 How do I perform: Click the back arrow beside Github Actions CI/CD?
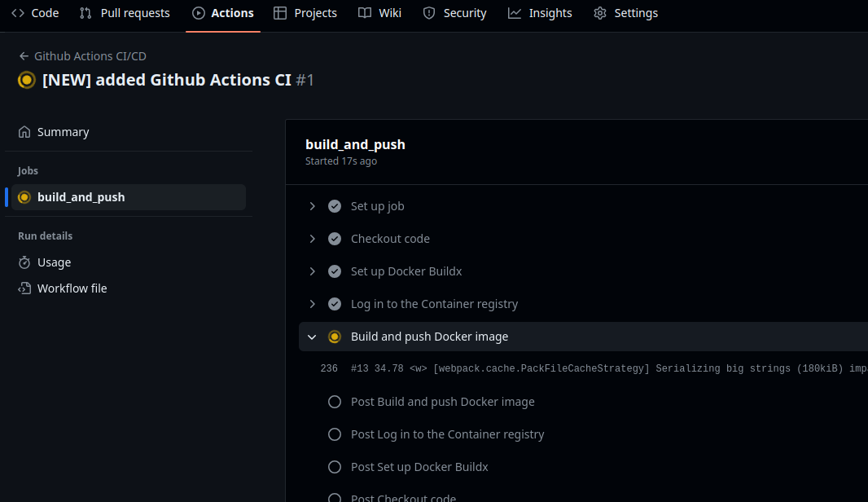coord(24,56)
